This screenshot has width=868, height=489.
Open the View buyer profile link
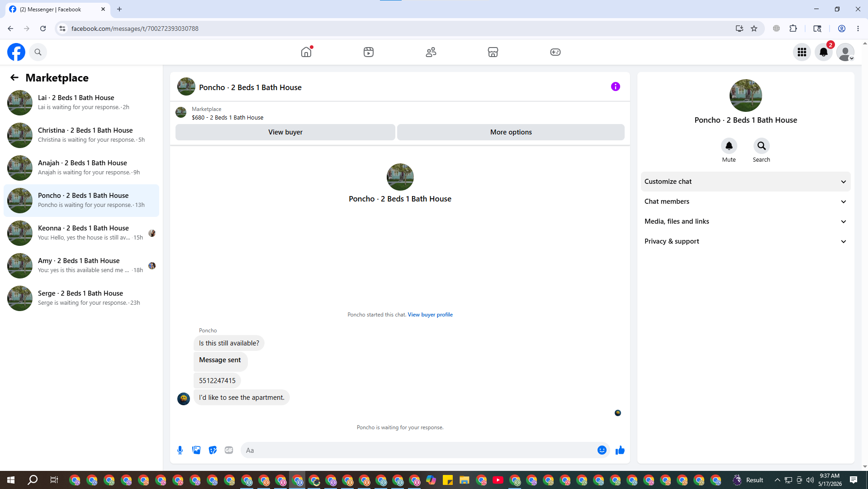430,315
